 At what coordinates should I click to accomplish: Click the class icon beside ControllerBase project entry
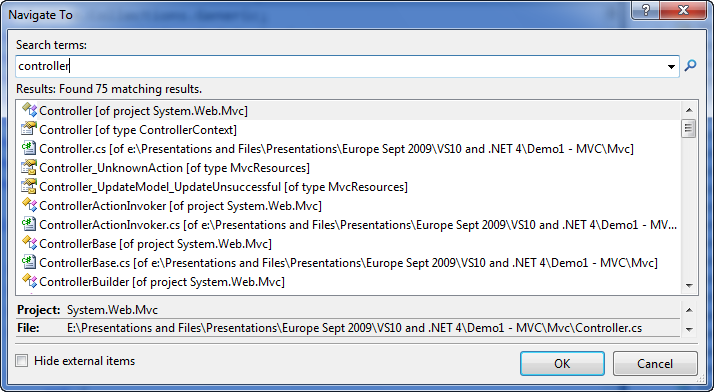click(29, 244)
